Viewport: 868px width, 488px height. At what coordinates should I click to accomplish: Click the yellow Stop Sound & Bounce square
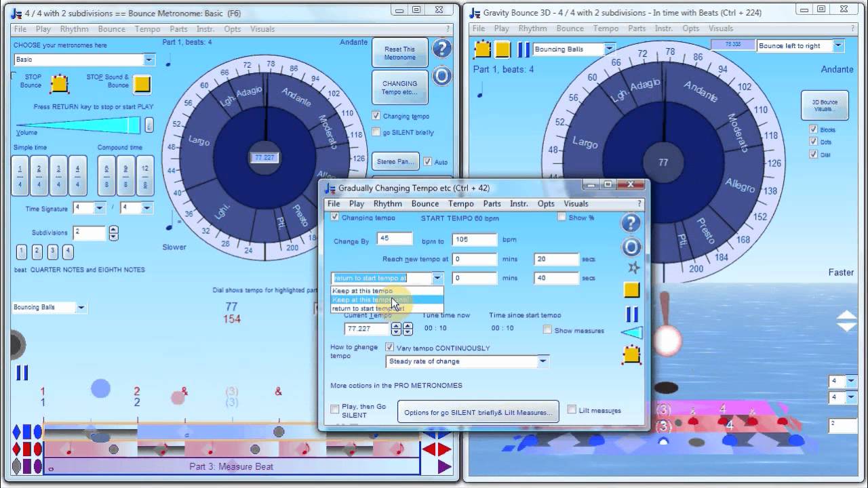pos(142,84)
